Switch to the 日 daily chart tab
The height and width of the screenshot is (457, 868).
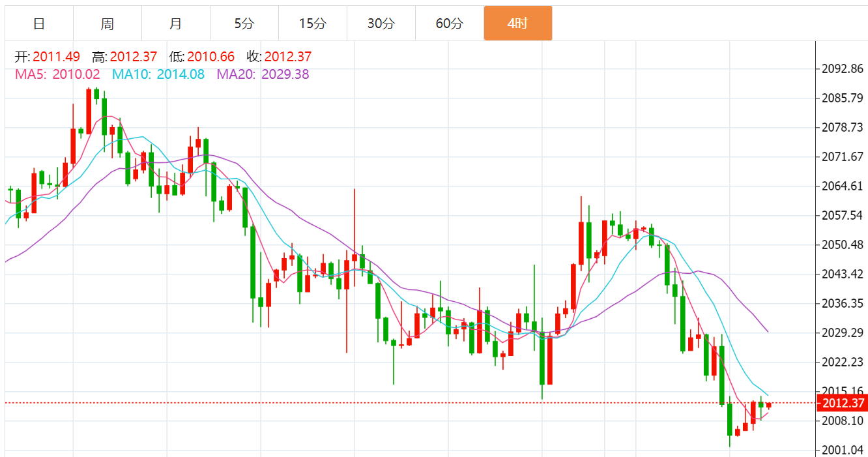click(x=39, y=23)
